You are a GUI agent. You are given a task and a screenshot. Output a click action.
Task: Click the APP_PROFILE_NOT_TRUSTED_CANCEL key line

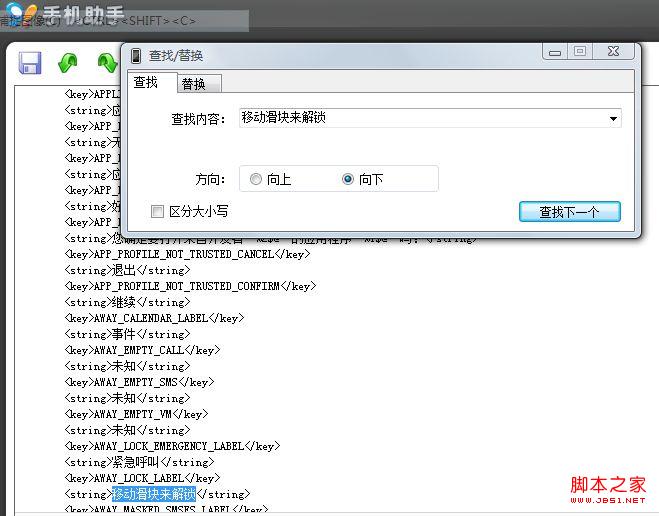(187, 254)
